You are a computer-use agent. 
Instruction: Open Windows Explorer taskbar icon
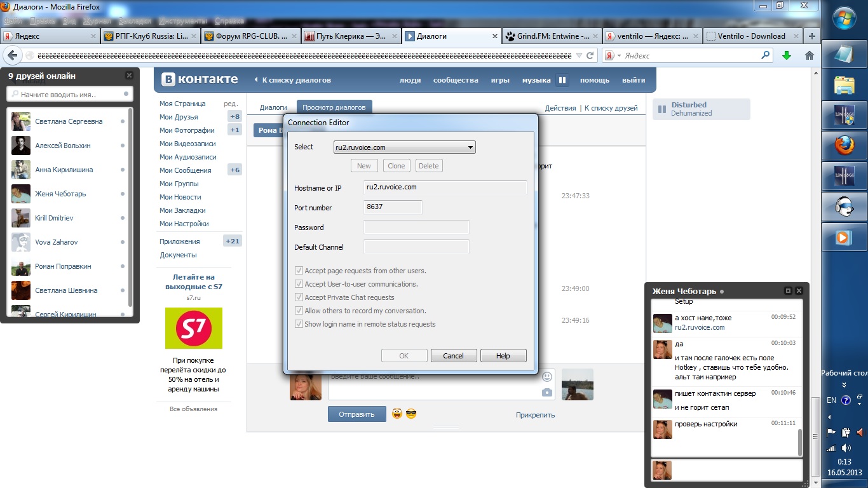(x=844, y=85)
